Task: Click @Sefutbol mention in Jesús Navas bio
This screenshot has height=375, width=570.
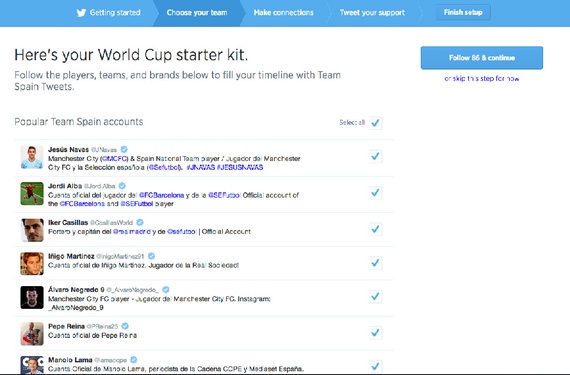Action: tap(164, 168)
